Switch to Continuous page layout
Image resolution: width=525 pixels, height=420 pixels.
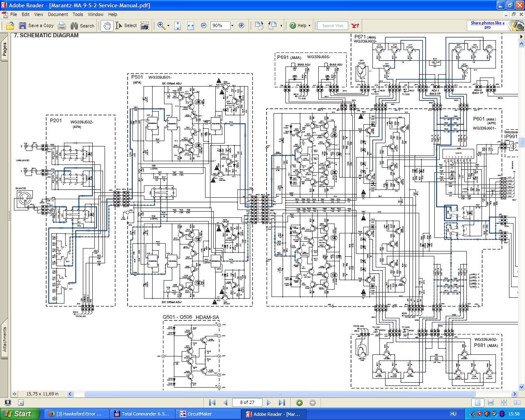point(491,403)
